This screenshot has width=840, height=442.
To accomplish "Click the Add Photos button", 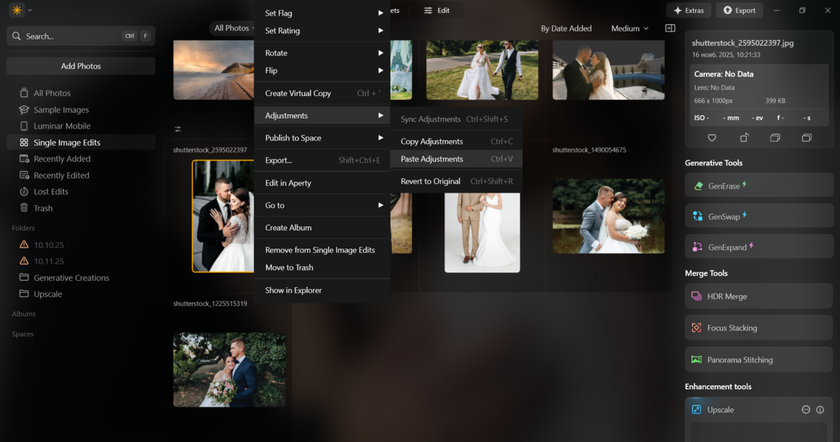I will [81, 66].
